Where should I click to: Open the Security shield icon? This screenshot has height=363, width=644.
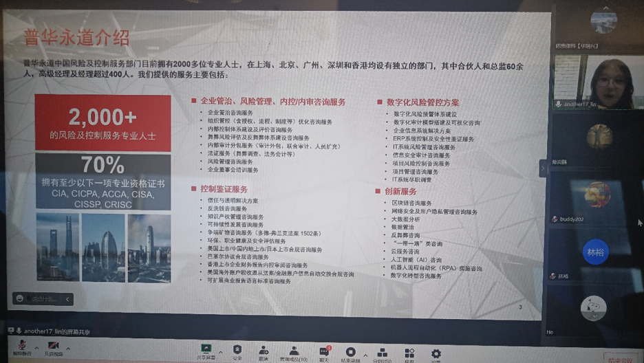(237, 349)
